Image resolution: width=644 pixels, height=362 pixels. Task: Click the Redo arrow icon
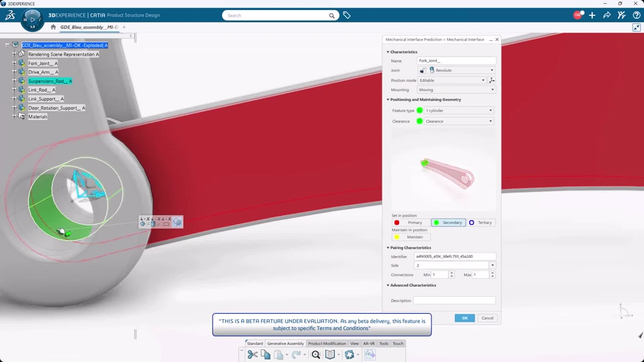coord(296,355)
